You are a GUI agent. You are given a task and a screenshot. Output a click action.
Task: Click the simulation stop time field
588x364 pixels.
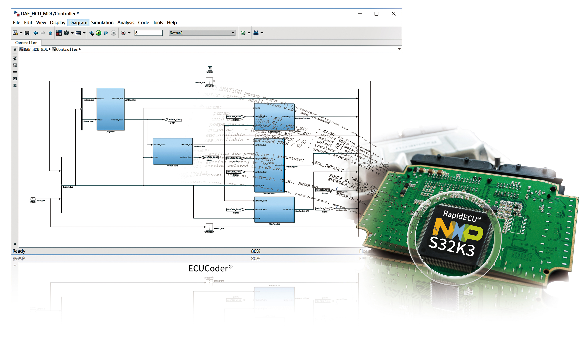pyautogui.click(x=148, y=33)
